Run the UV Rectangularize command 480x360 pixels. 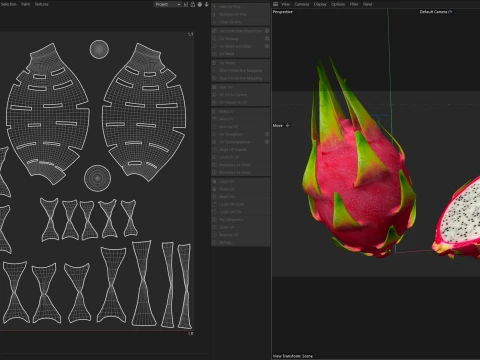(237, 142)
